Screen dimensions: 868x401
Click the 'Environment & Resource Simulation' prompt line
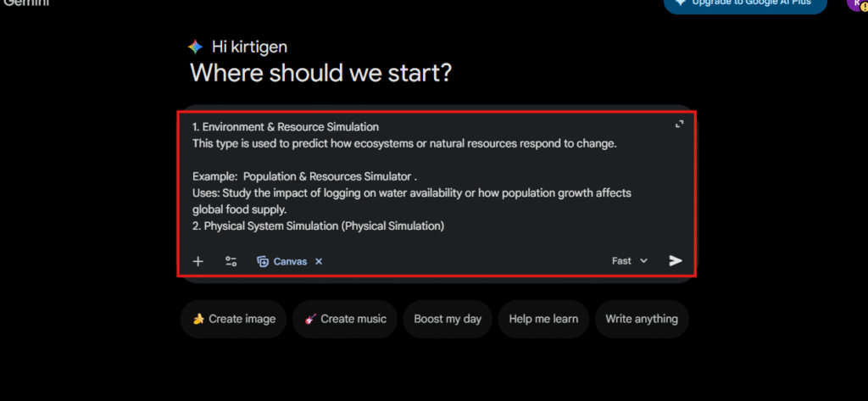[289, 127]
